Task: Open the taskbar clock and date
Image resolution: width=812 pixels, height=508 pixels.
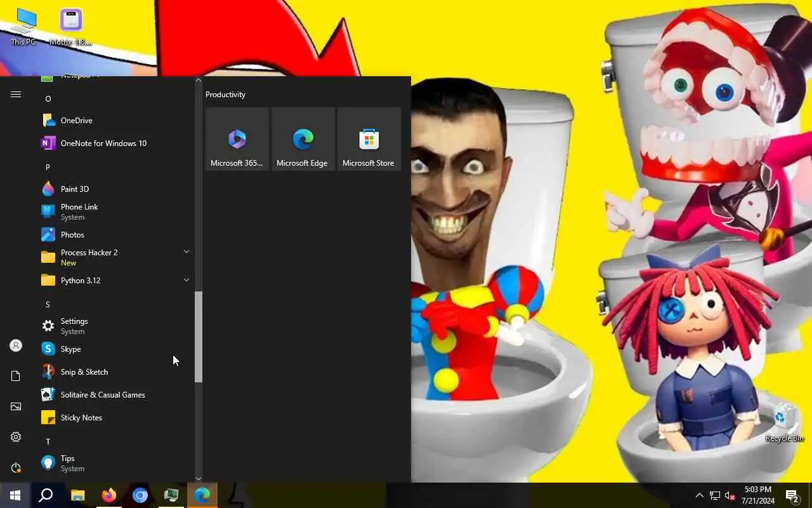Action: pos(758,495)
